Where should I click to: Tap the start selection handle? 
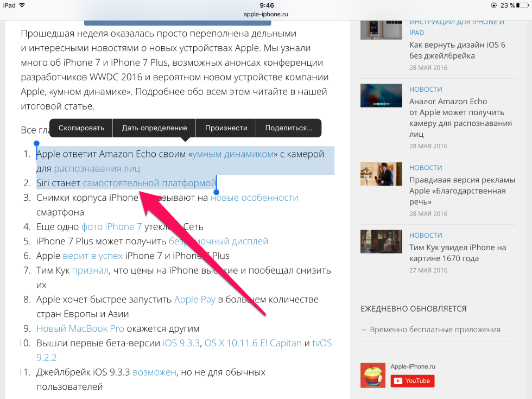pyautogui.click(x=37, y=144)
